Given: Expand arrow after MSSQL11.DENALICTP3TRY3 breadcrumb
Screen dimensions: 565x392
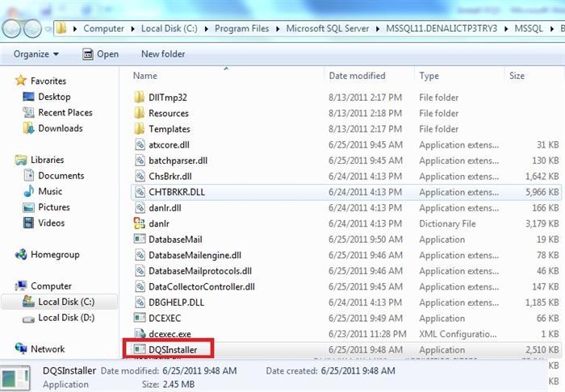Looking at the screenshot, I should 506,29.
